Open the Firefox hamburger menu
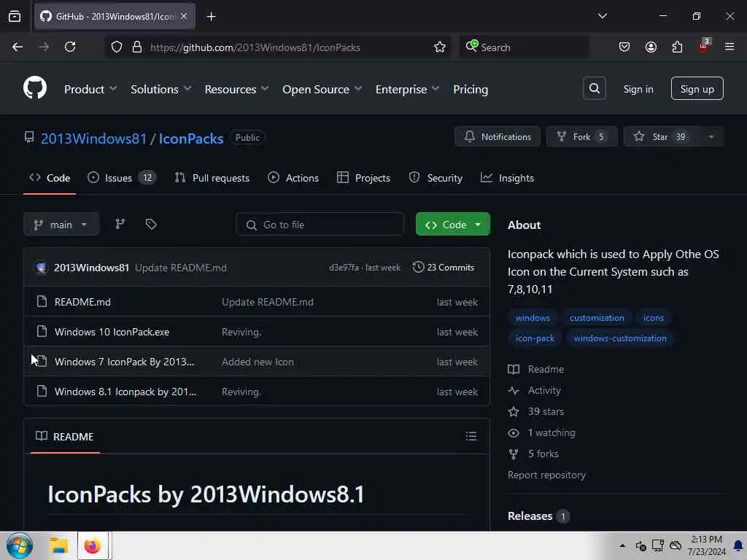 729,47
